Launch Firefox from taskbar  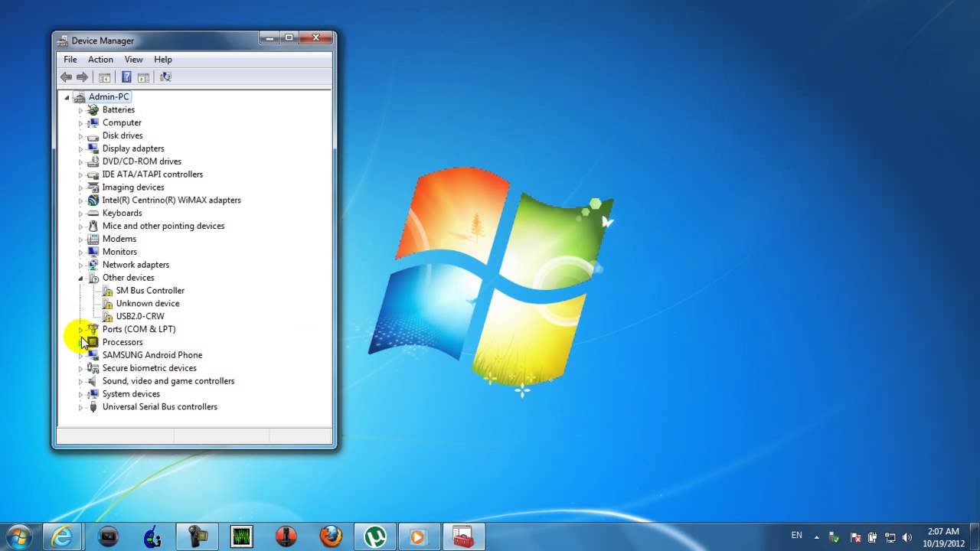tap(332, 536)
